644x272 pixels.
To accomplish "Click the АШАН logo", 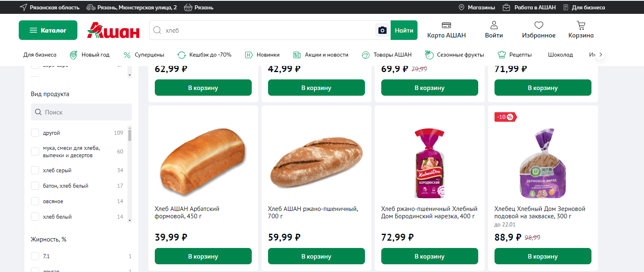I will pyautogui.click(x=113, y=31).
